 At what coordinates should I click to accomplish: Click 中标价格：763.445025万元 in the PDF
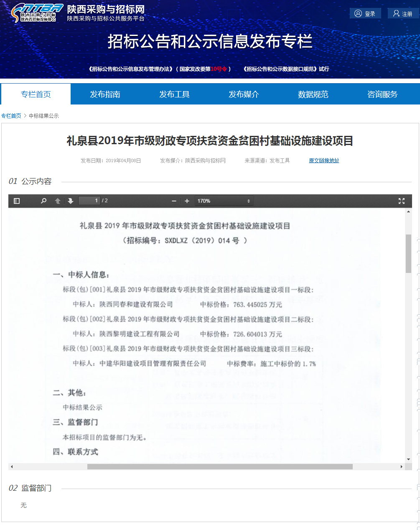241,304
